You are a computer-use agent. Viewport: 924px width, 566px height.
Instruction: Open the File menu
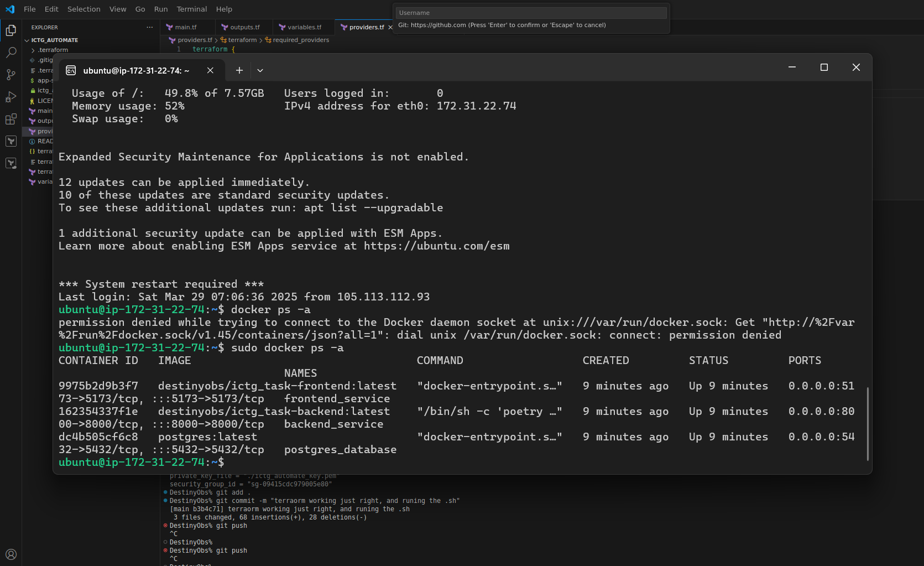tap(30, 9)
